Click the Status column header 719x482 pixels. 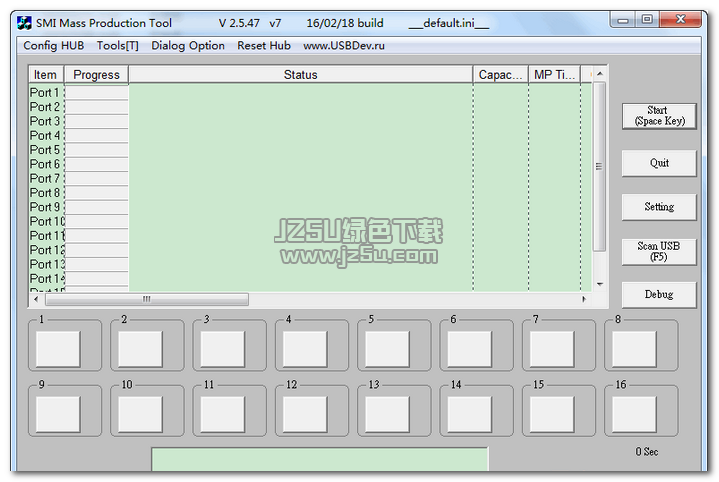(300, 75)
